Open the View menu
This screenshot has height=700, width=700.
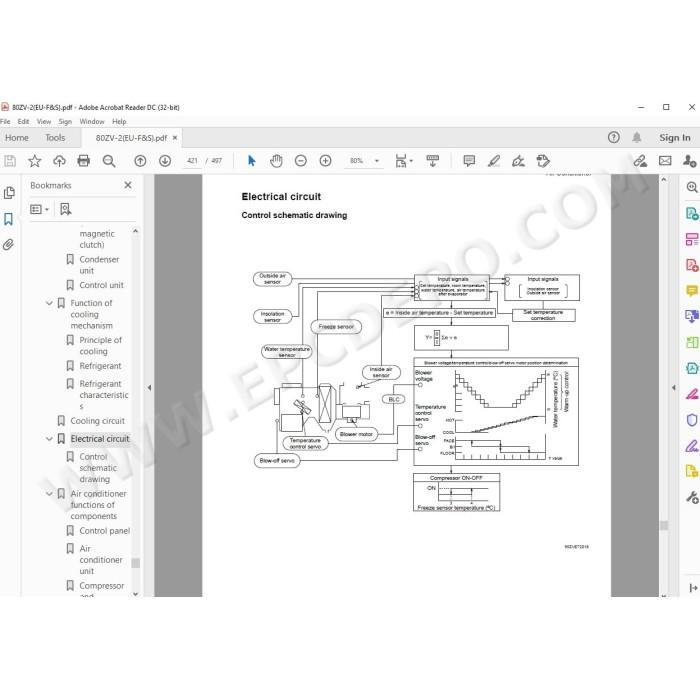(x=44, y=121)
